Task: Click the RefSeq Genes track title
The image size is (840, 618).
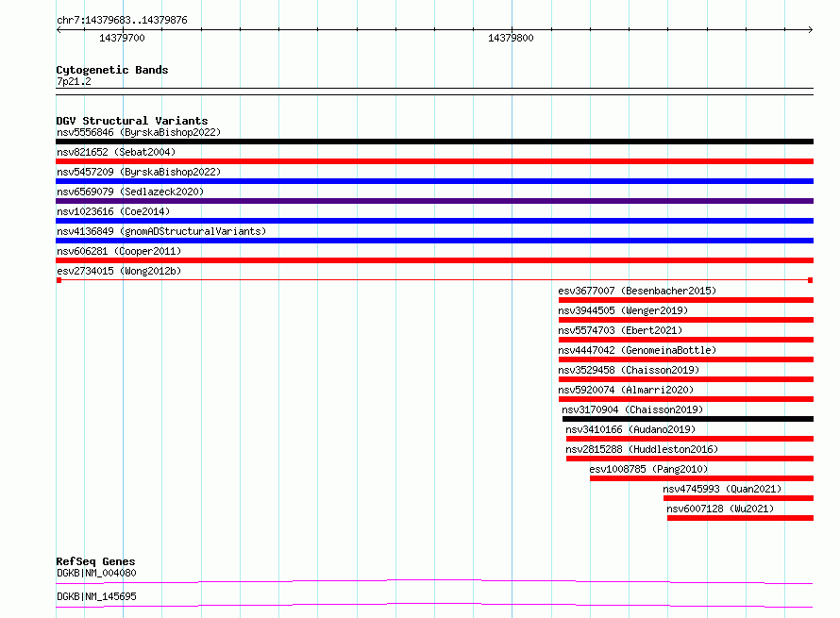Action: click(96, 561)
